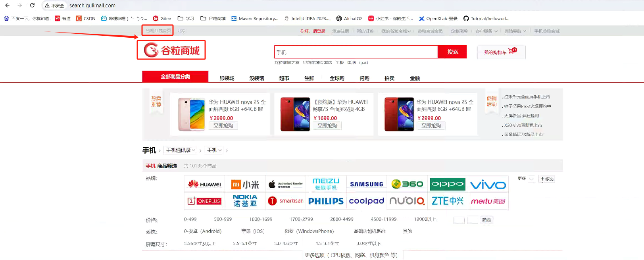644x260 pixels.
Task: Open the CSDN bookmark
Action: pos(86,18)
